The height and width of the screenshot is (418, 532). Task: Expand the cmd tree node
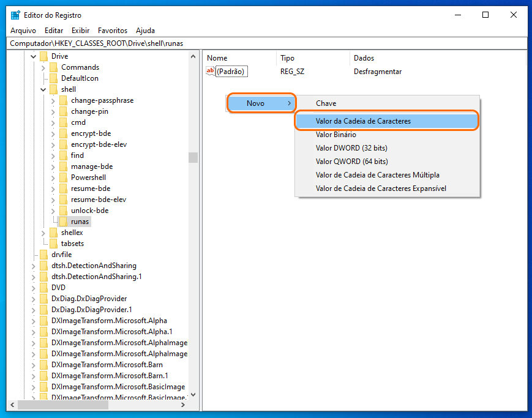(x=53, y=123)
